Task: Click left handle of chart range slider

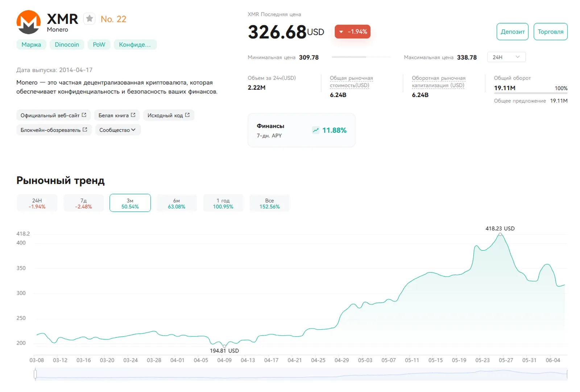Action: point(35,374)
